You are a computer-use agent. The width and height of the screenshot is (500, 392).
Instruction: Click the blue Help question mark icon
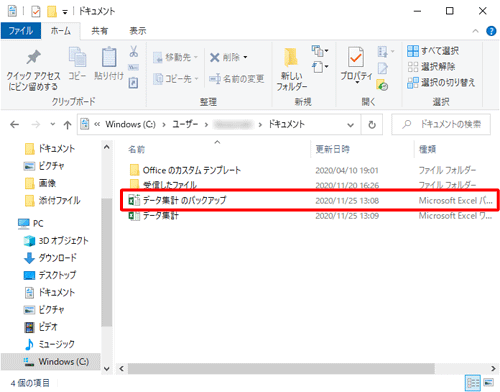click(491, 31)
